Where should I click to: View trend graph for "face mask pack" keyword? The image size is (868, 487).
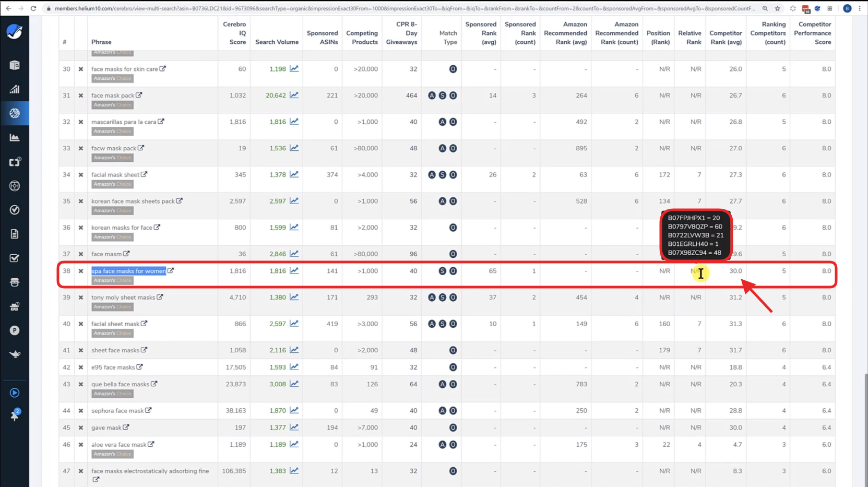click(x=294, y=95)
